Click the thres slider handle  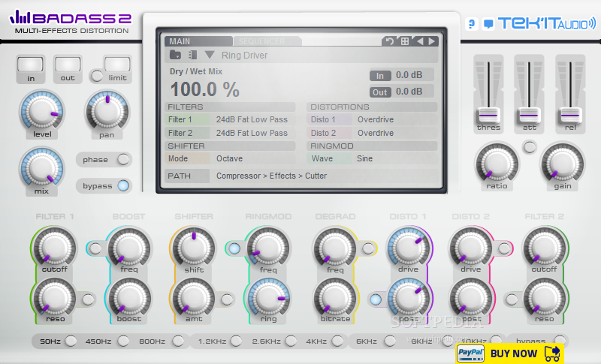pos(488,116)
